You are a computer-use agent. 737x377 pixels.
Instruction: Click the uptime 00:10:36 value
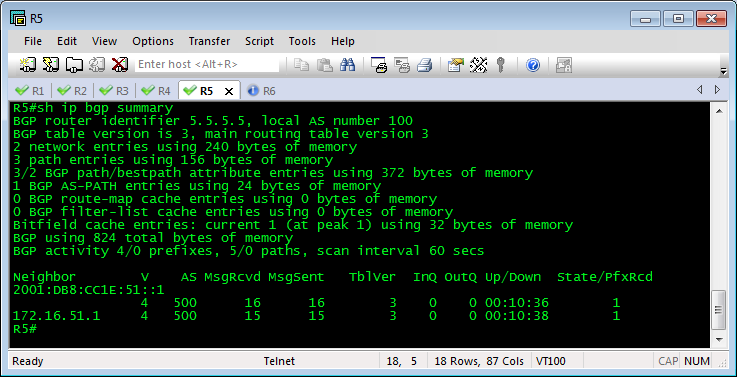(x=517, y=303)
